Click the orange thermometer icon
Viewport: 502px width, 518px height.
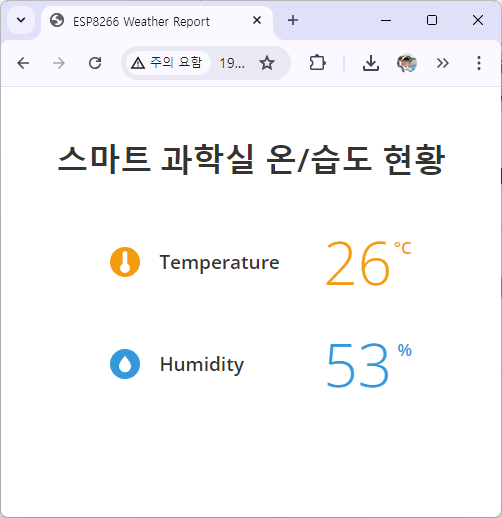125,262
